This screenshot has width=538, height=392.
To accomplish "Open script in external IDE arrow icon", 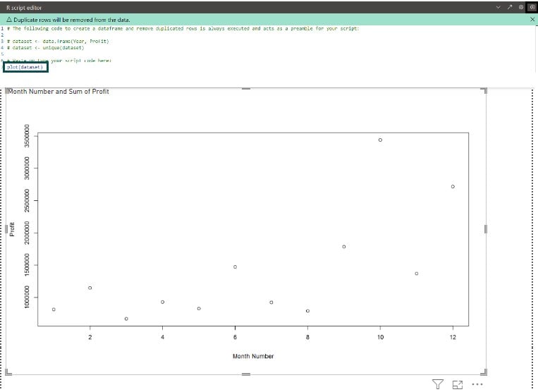I will click(x=510, y=7).
